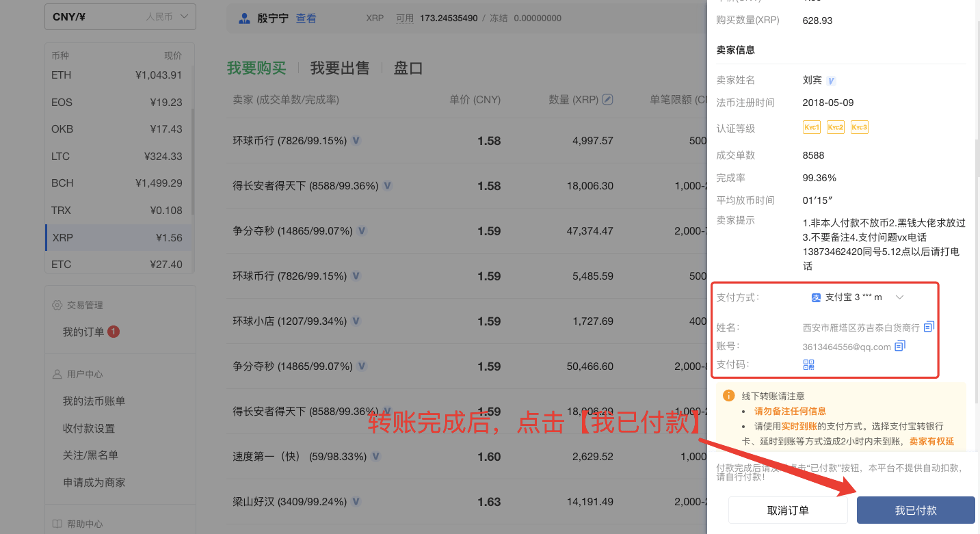
Task: Click the 单价 (CNY) column header
Action: pos(475,100)
